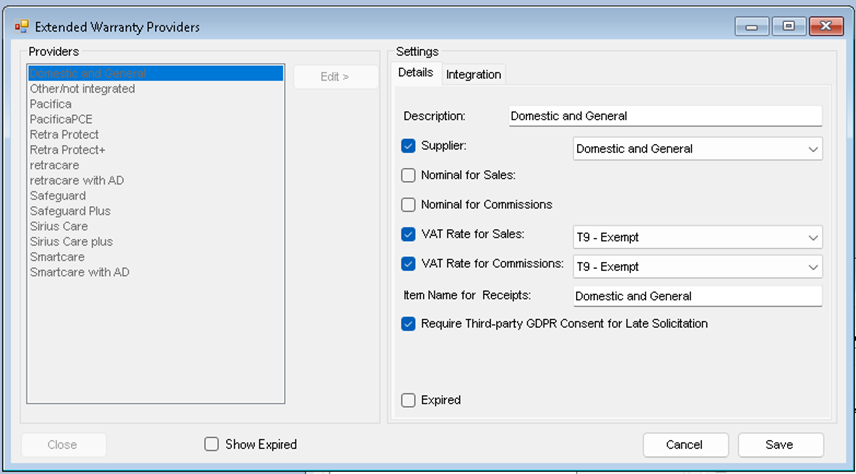Click the Edit > button
856x474 pixels.
coord(336,77)
